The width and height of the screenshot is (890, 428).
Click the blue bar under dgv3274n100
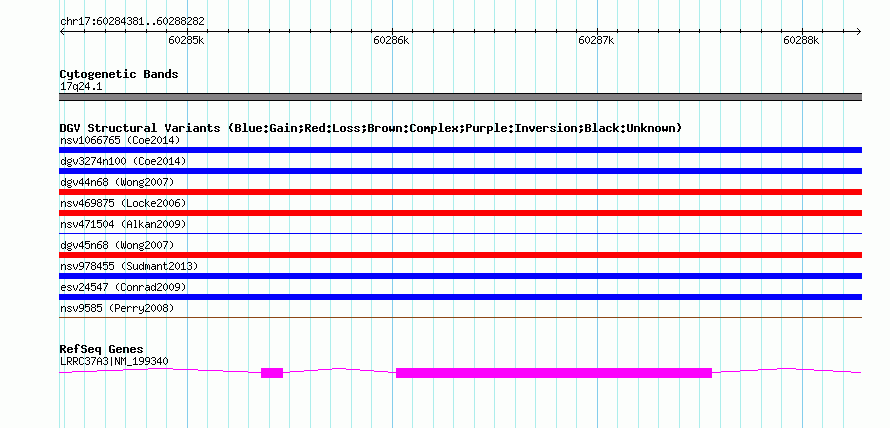point(460,171)
